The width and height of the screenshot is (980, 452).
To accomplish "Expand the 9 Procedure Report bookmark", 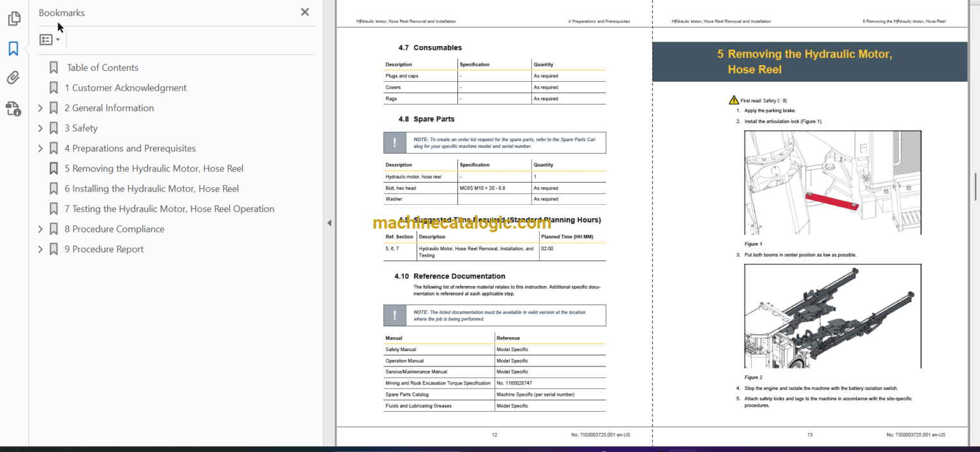I will (41, 249).
